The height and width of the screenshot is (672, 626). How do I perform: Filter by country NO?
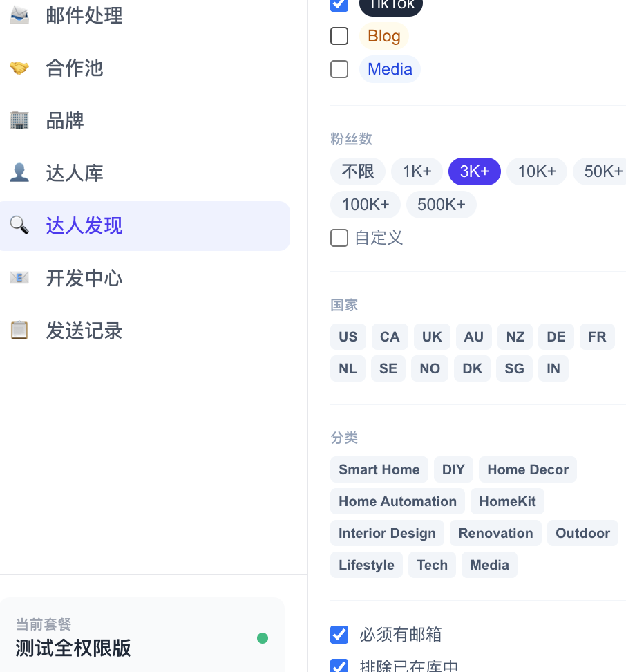[x=430, y=368]
